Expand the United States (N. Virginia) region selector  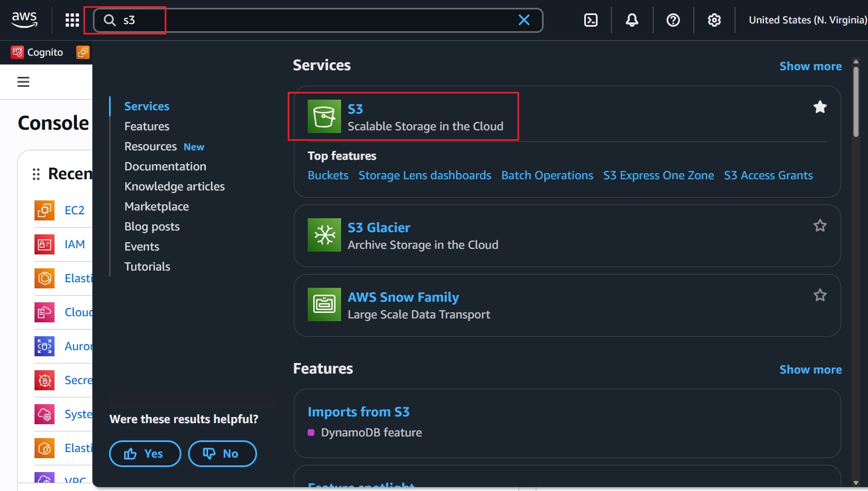(x=807, y=21)
